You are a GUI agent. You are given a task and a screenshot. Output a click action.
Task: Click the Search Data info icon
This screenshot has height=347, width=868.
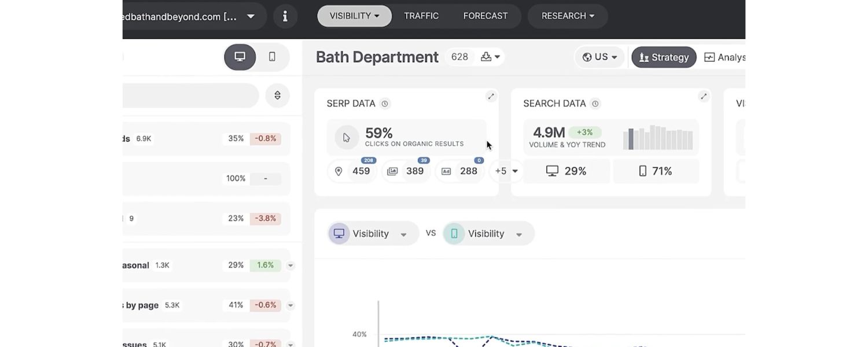pyautogui.click(x=595, y=104)
